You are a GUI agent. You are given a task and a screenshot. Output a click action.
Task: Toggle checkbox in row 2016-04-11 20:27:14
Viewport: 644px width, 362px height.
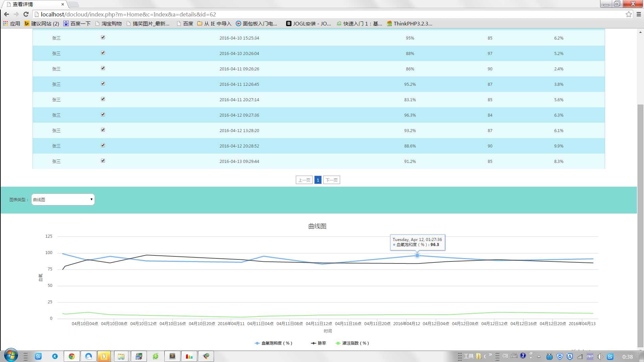click(103, 99)
